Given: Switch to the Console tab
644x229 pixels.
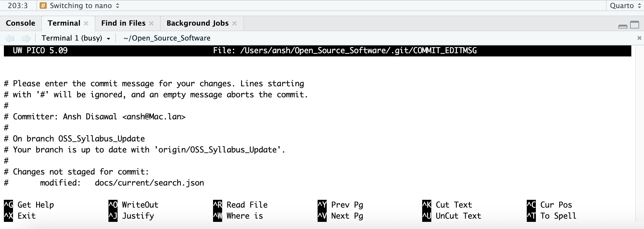Looking at the screenshot, I should point(20,23).
